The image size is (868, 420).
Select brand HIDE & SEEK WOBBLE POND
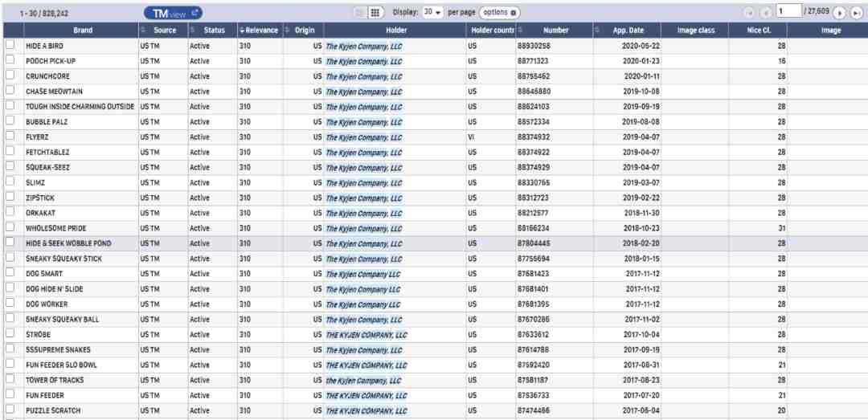coord(68,243)
